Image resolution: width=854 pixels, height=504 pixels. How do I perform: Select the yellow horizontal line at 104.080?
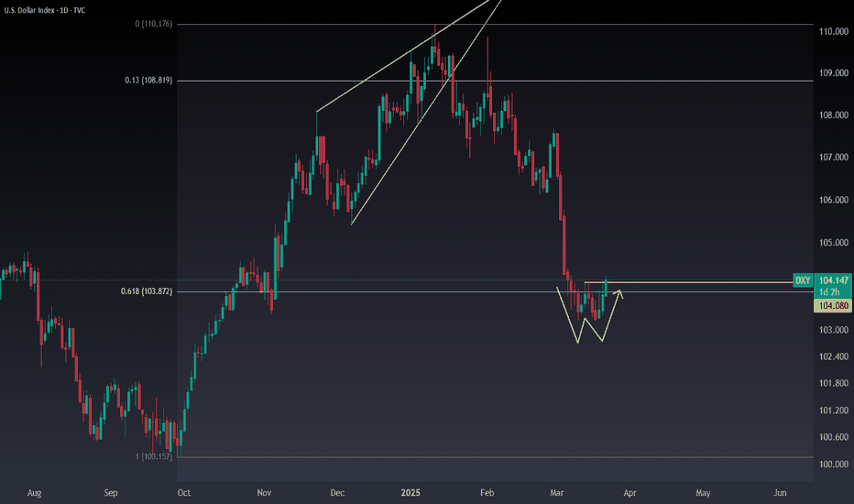(689, 282)
